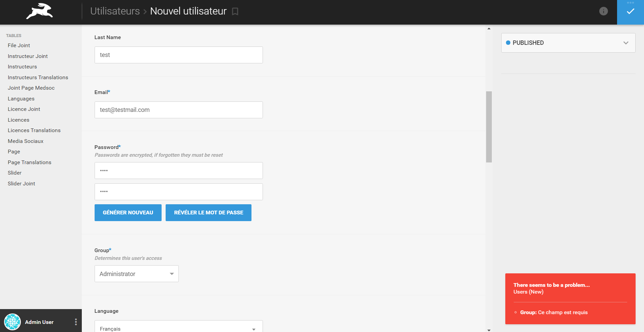Open Joint Page Medsoc table
Viewport: 644px width, 332px height.
(31, 88)
